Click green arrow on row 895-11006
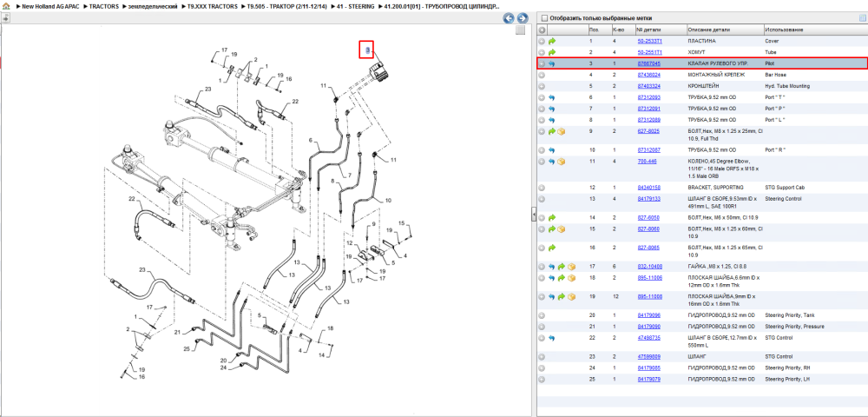The image size is (868, 417). coord(562,277)
